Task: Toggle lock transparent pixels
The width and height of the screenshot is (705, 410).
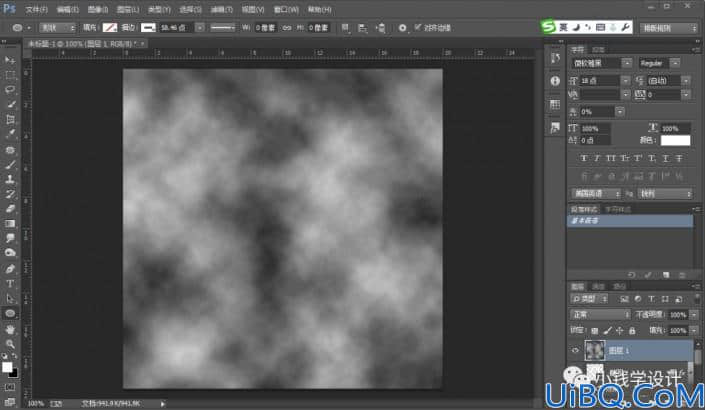Action: click(594, 331)
